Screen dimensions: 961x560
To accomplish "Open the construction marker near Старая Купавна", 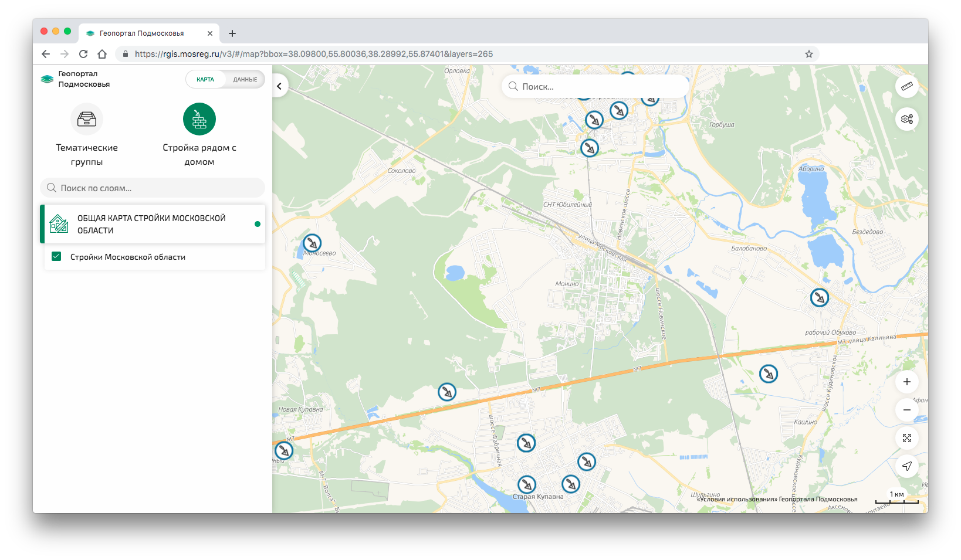I will 526,484.
